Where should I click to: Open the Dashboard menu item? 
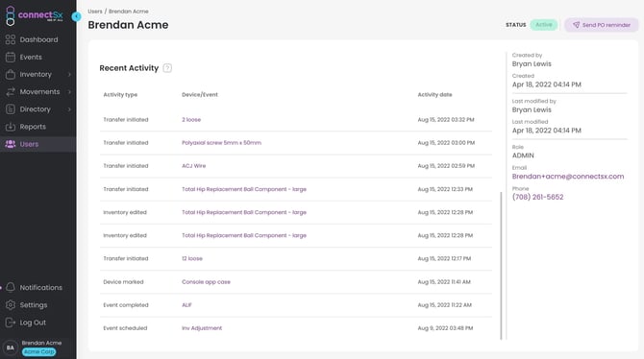[x=37, y=39]
